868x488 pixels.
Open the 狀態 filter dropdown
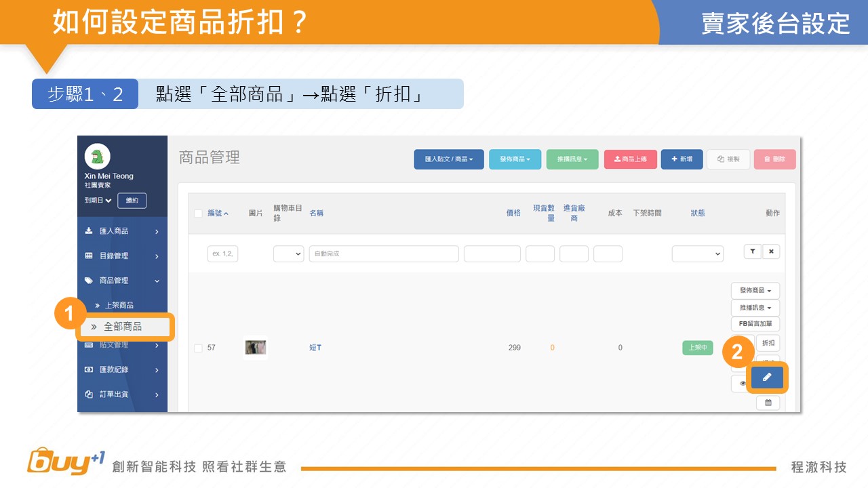[x=697, y=253]
